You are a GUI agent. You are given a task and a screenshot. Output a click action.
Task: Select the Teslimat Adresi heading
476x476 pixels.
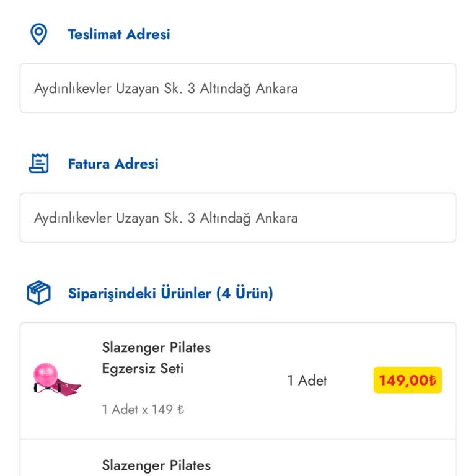coord(118,34)
